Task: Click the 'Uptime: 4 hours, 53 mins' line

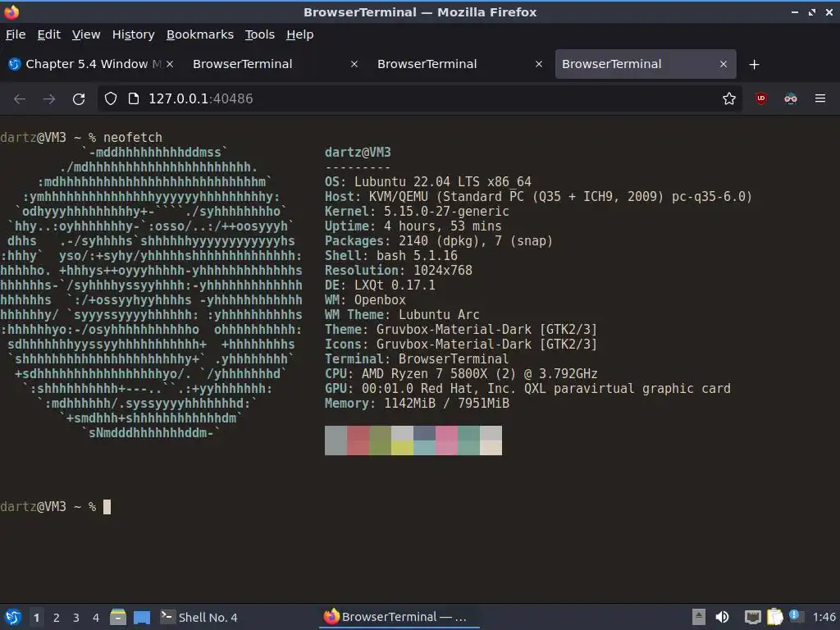Action: click(x=413, y=226)
